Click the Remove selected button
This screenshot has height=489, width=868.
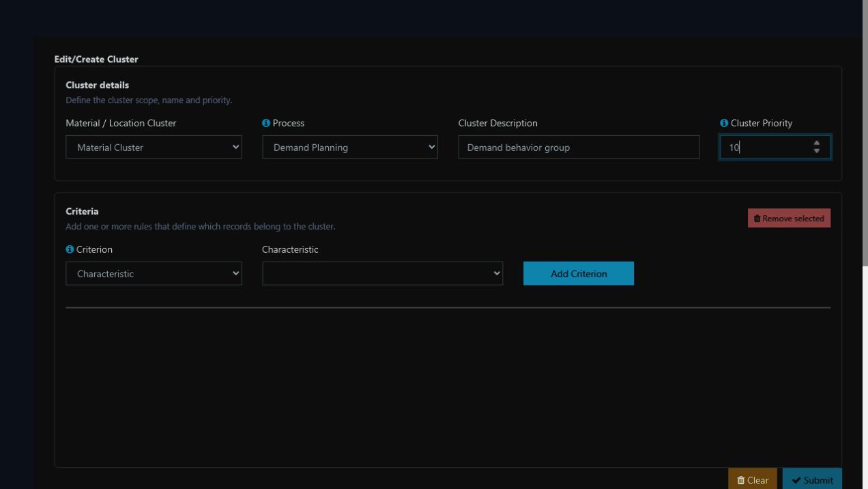[789, 218]
